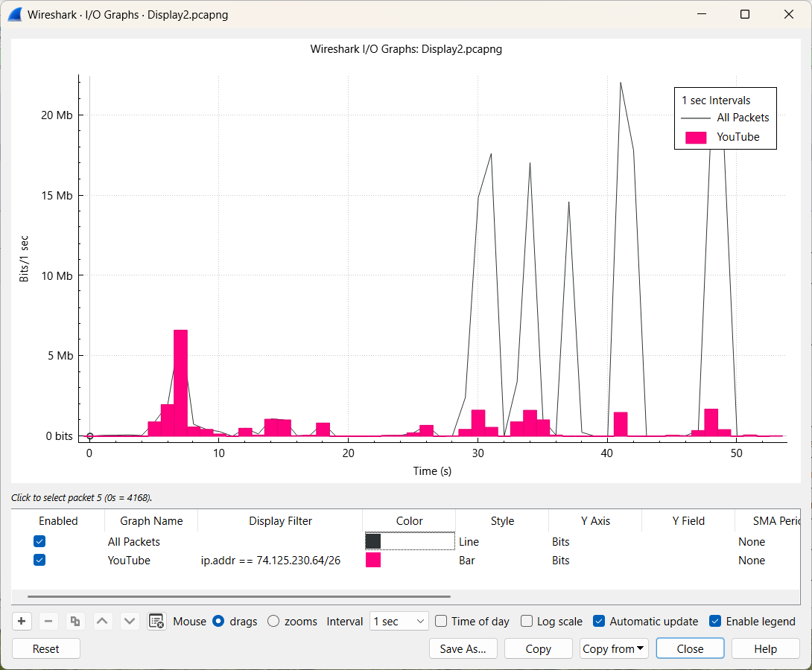The width and height of the screenshot is (812, 670).
Task: Click the Wireshark shark fin icon in the title bar
Action: click(14, 14)
